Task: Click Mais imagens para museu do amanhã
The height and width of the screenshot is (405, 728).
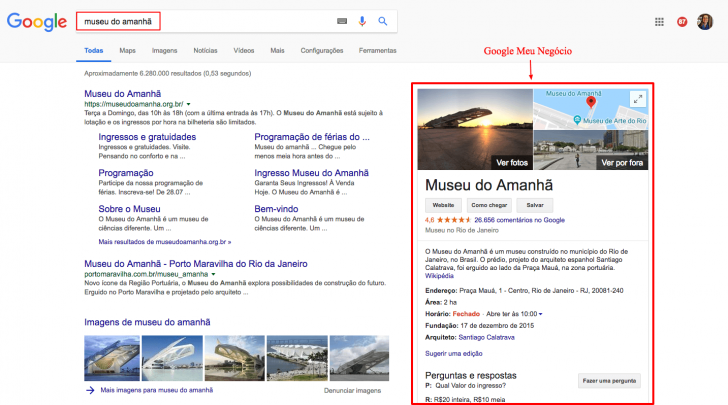Action: [x=157, y=390]
